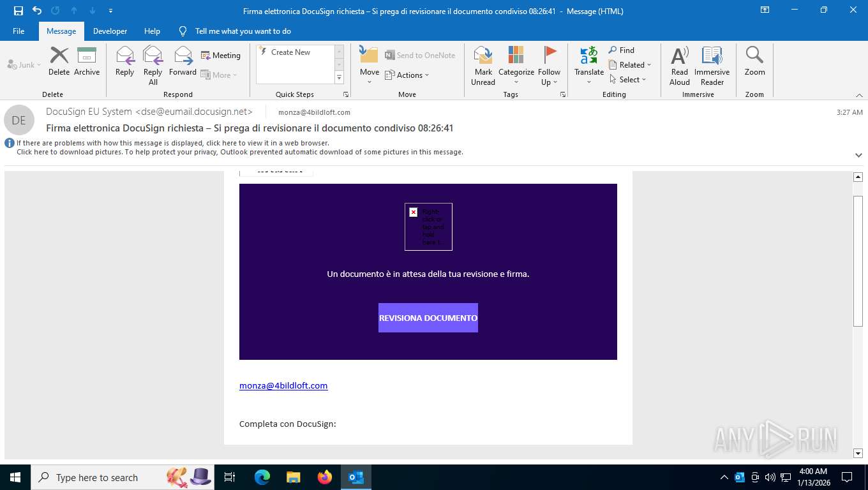Reply to the sender
This screenshot has width=868, height=490.
[124, 62]
